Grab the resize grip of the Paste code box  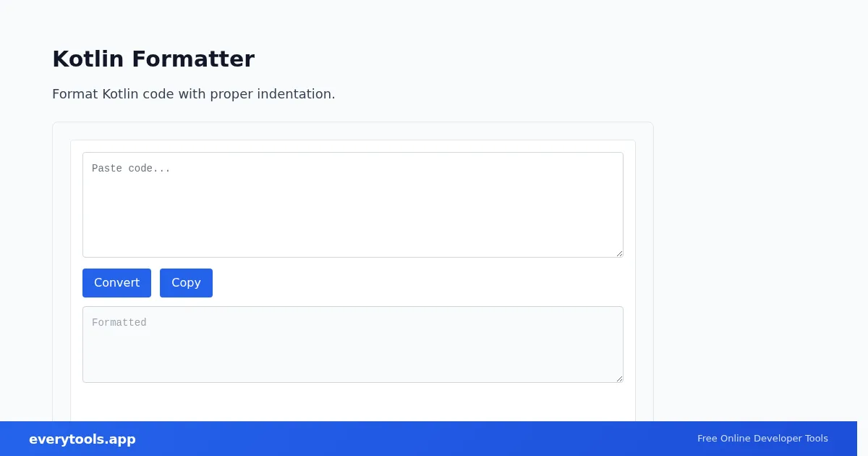(619, 253)
